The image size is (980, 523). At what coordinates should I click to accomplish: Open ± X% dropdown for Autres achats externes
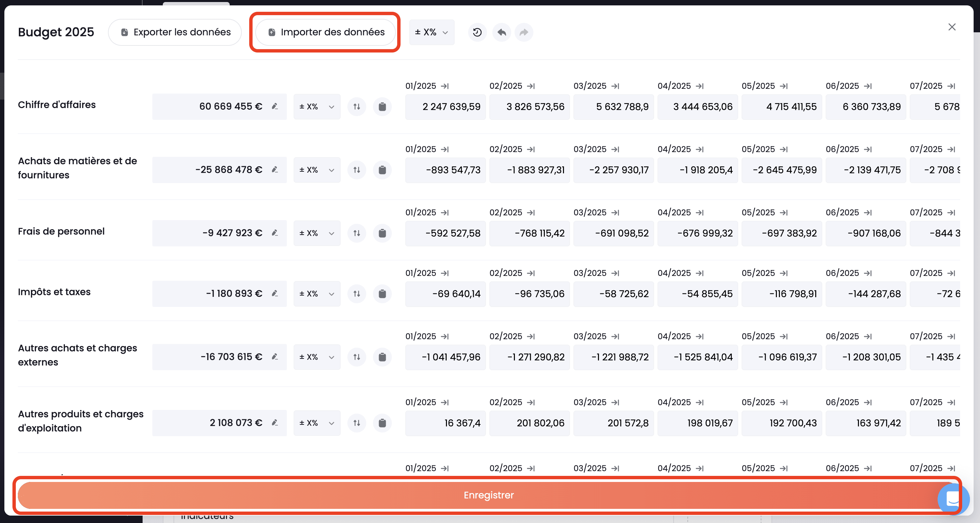pyautogui.click(x=317, y=357)
